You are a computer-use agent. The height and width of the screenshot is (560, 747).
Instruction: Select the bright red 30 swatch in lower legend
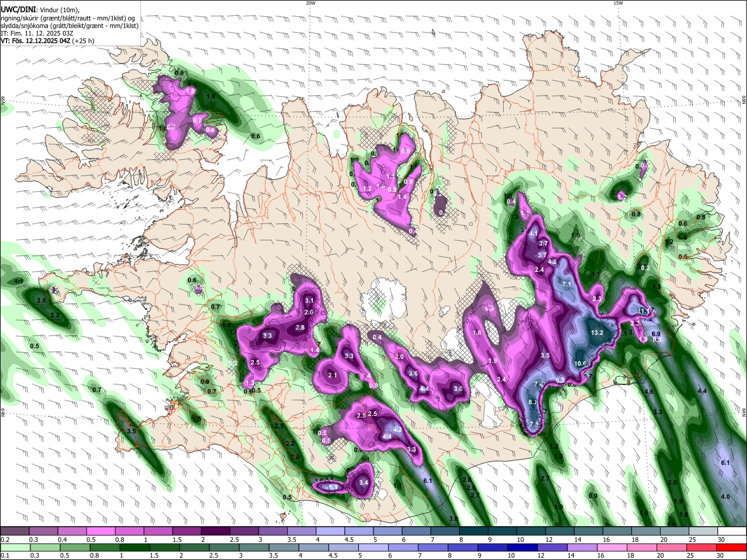(x=732, y=547)
